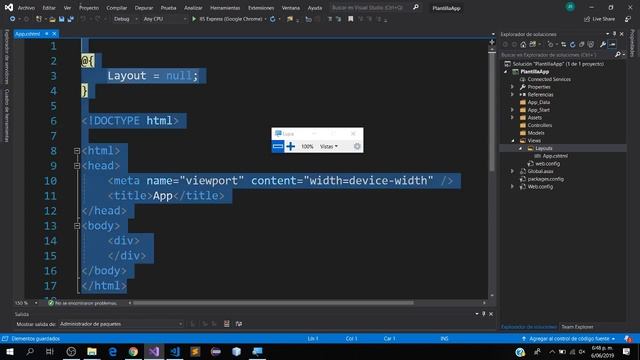Expand the Referencias node
Viewport: 640px width, 360px height.
[x=513, y=95]
